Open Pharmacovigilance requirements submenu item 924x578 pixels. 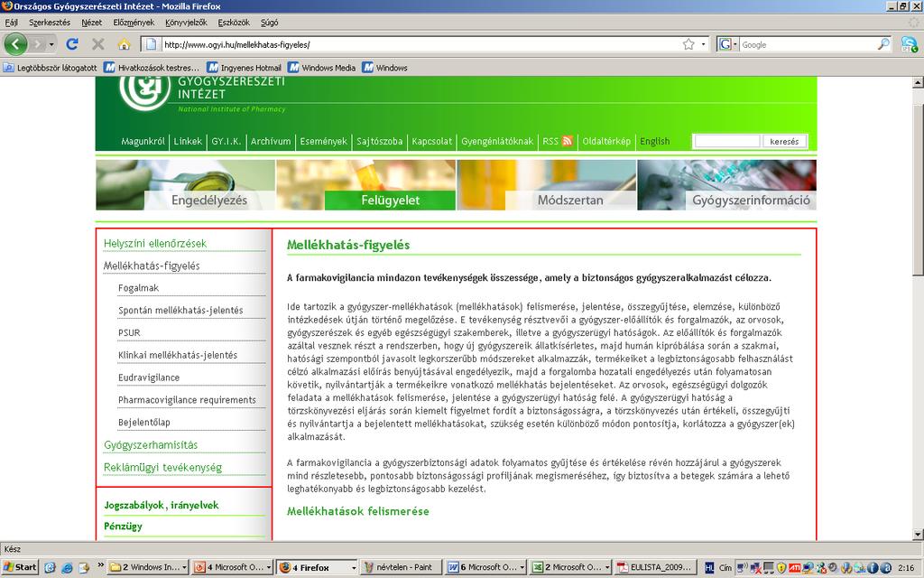coord(187,400)
